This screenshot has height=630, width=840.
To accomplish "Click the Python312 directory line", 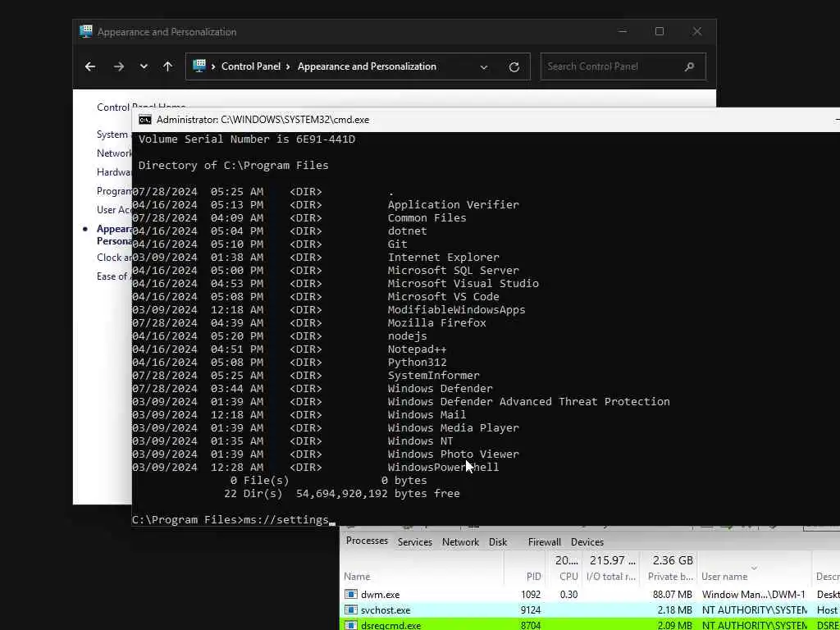I will 290,363.
